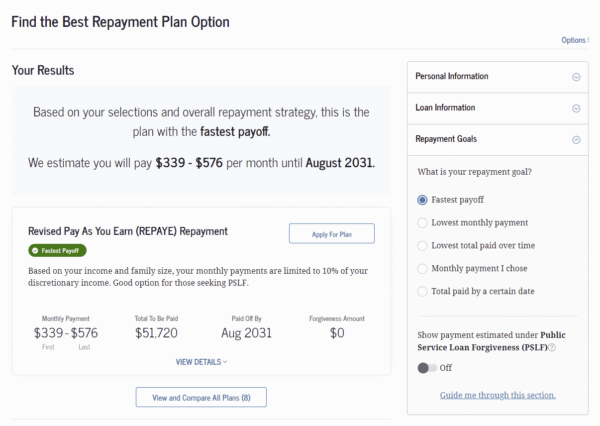Open the Options menu

point(574,41)
